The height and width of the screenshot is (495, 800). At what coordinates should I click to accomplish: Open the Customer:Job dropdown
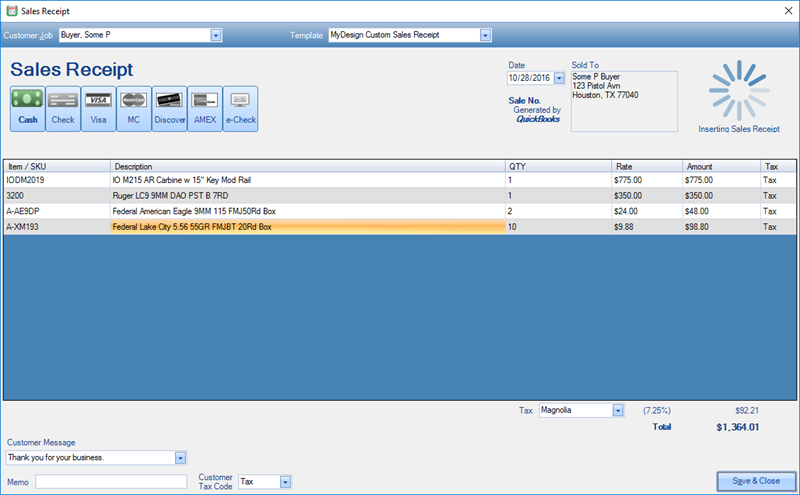[216, 35]
